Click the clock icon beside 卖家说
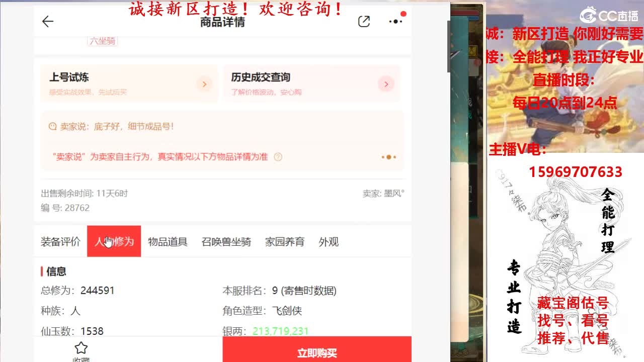644x362 pixels. pyautogui.click(x=52, y=126)
